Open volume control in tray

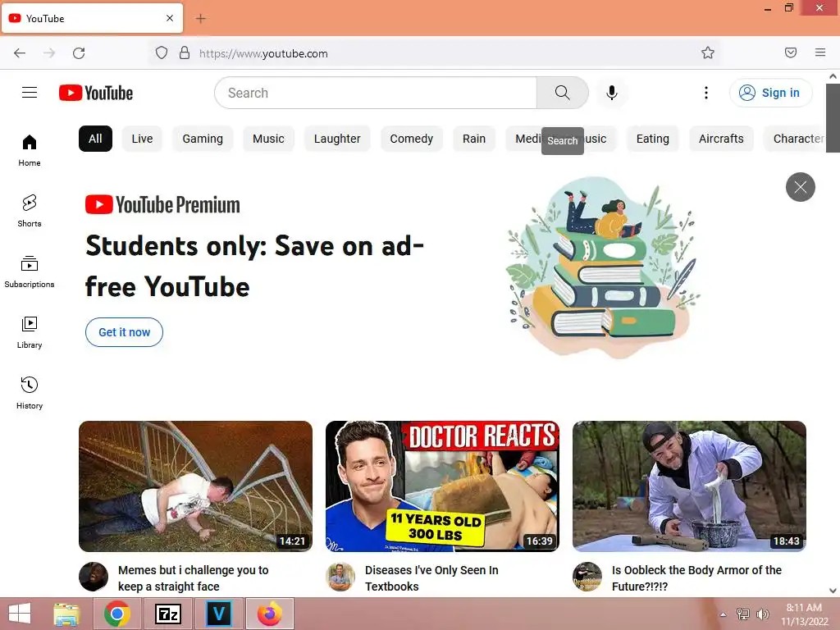[763, 614]
